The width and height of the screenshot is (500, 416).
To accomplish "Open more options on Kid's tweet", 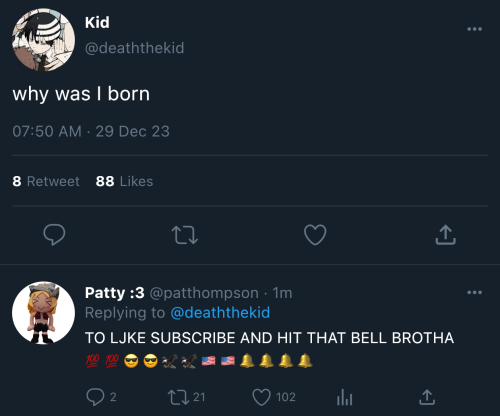I will pos(474,29).
